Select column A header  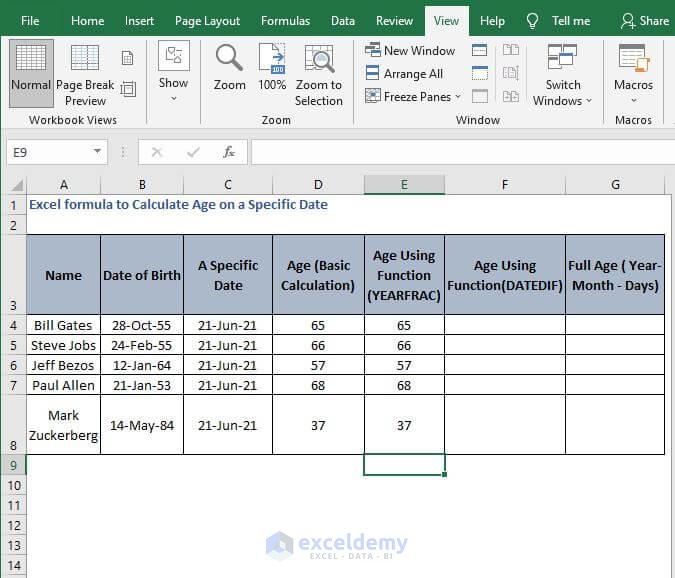tap(64, 185)
